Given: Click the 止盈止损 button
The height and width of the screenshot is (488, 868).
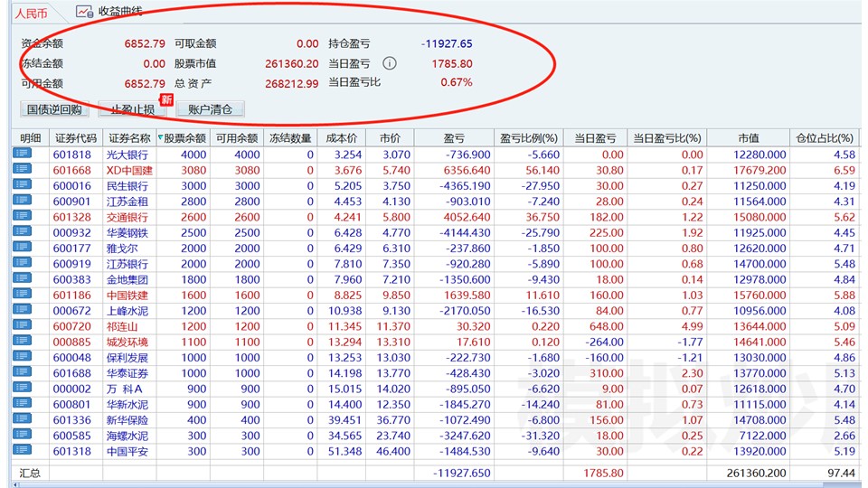Looking at the screenshot, I should 132,109.
